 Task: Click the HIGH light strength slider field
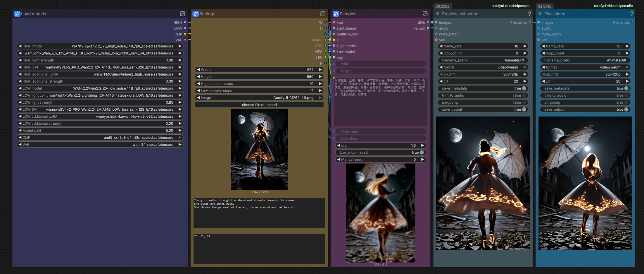click(x=100, y=60)
